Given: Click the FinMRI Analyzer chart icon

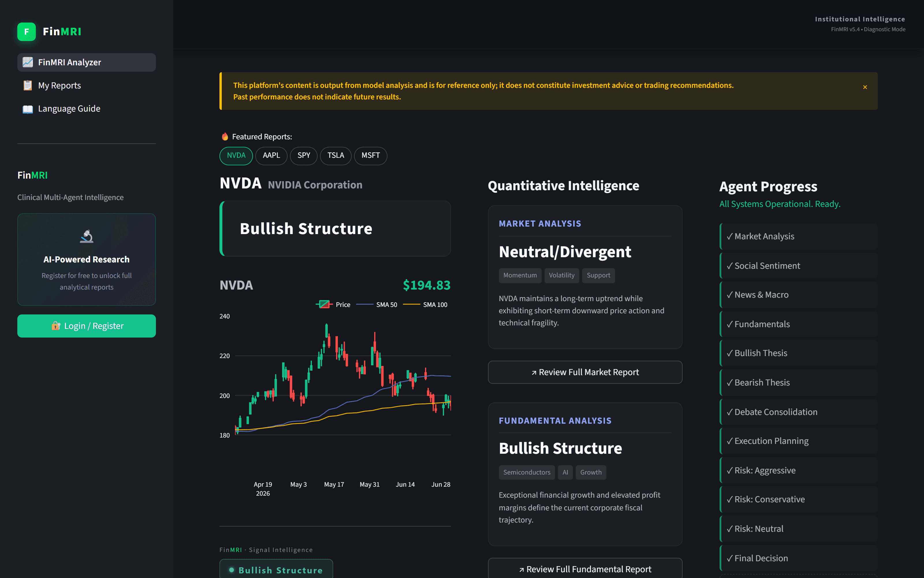Looking at the screenshot, I should (x=27, y=62).
